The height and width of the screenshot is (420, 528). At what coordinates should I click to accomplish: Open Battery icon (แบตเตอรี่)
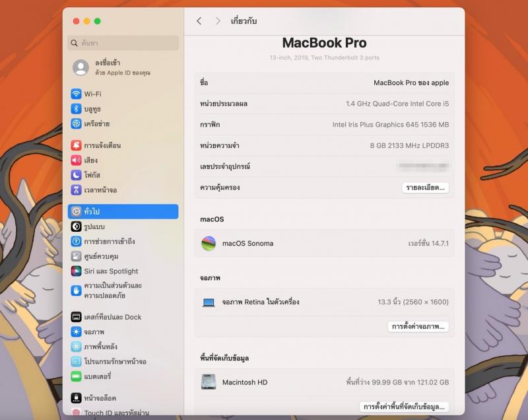point(76,376)
